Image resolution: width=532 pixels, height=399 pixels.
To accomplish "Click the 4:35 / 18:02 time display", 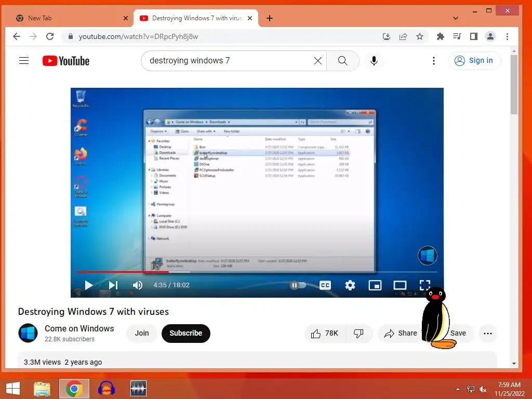I will point(171,285).
